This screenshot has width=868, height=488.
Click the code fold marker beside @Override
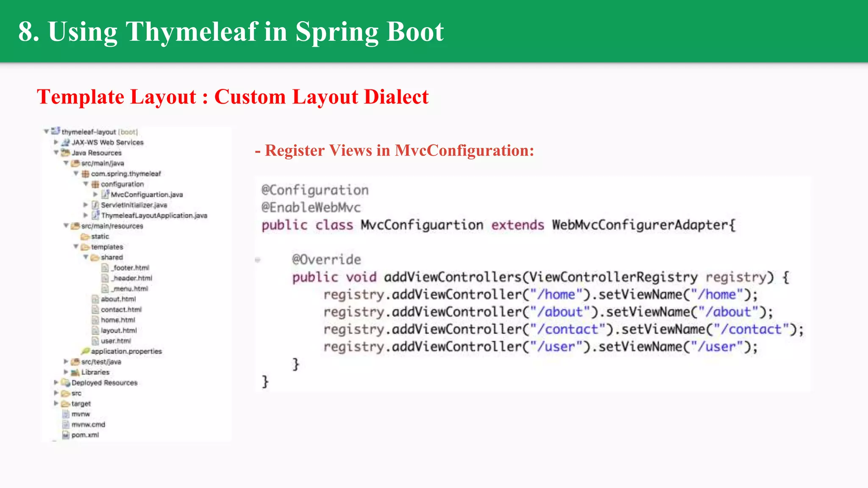click(257, 260)
